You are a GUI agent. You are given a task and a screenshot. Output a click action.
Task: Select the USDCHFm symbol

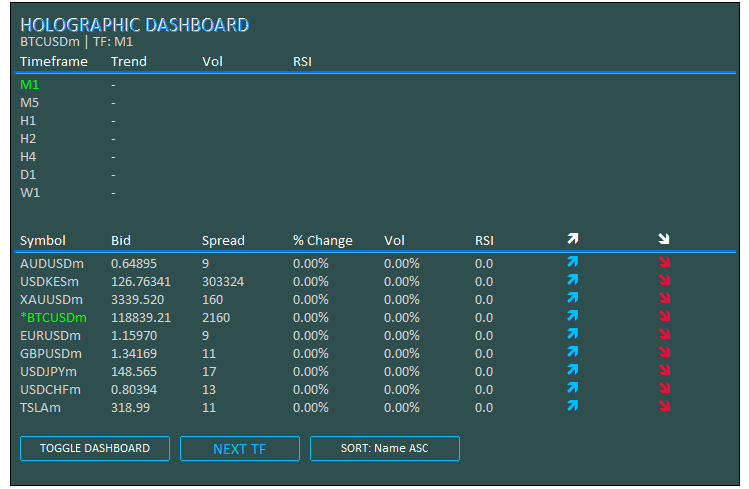coord(51,390)
